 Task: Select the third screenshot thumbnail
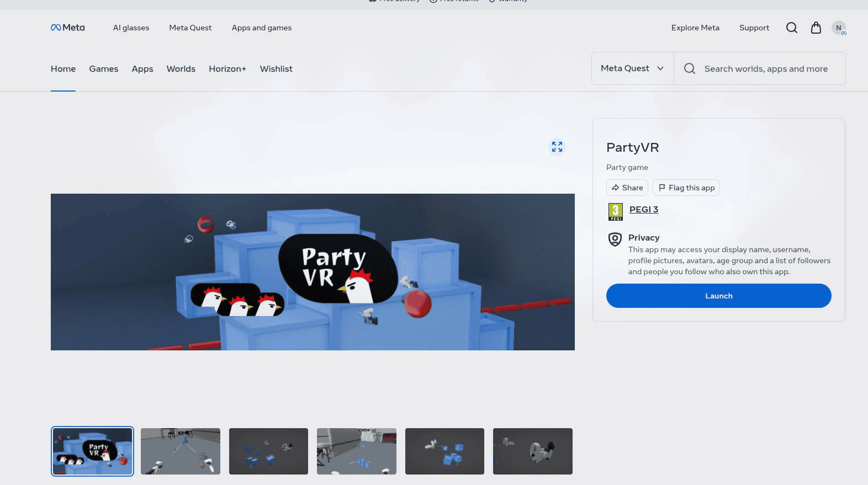click(x=268, y=451)
